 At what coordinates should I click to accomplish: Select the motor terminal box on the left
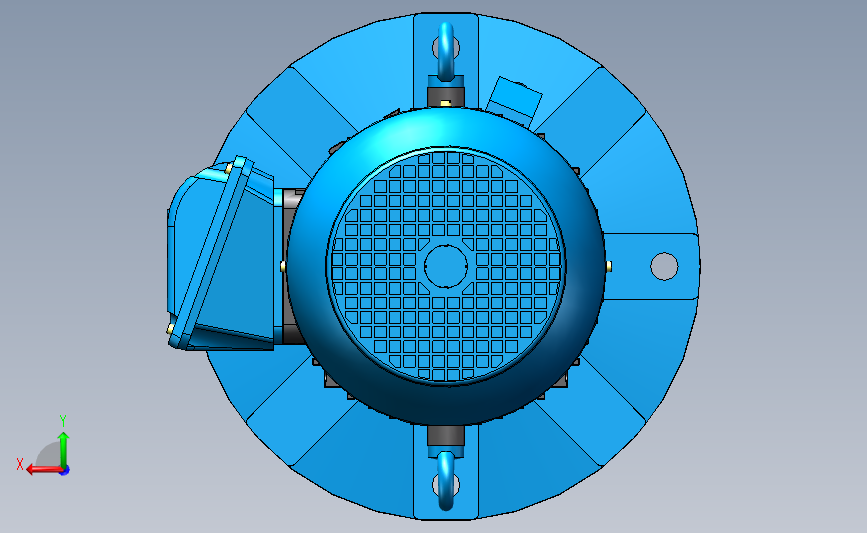click(221, 254)
